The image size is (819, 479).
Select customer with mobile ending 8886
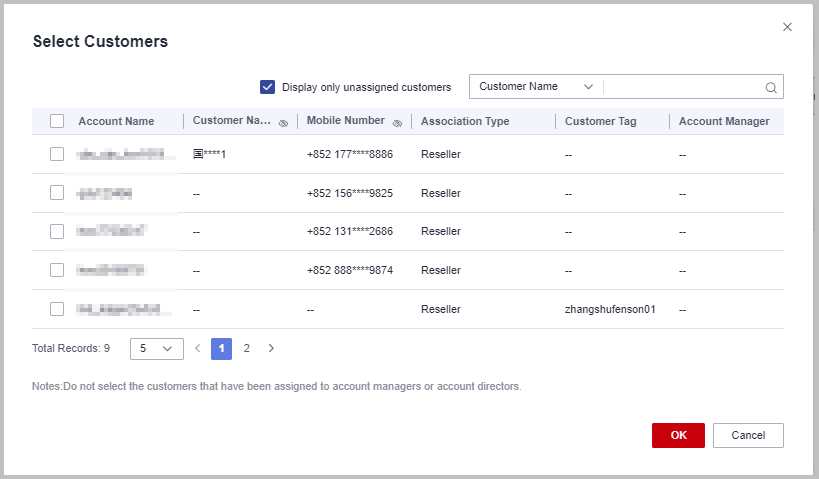pyautogui.click(x=57, y=154)
